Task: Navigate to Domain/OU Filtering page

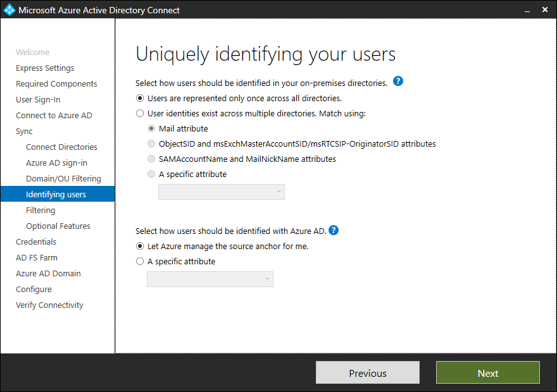Action: click(63, 179)
